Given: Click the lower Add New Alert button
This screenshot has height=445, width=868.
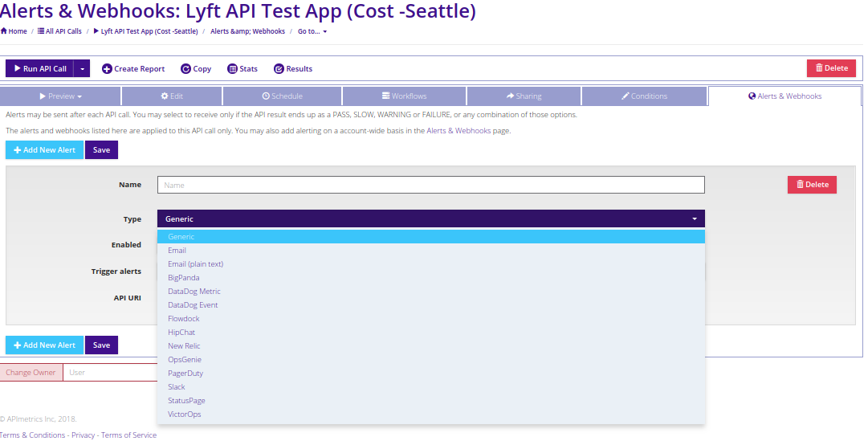Looking at the screenshot, I should (44, 345).
